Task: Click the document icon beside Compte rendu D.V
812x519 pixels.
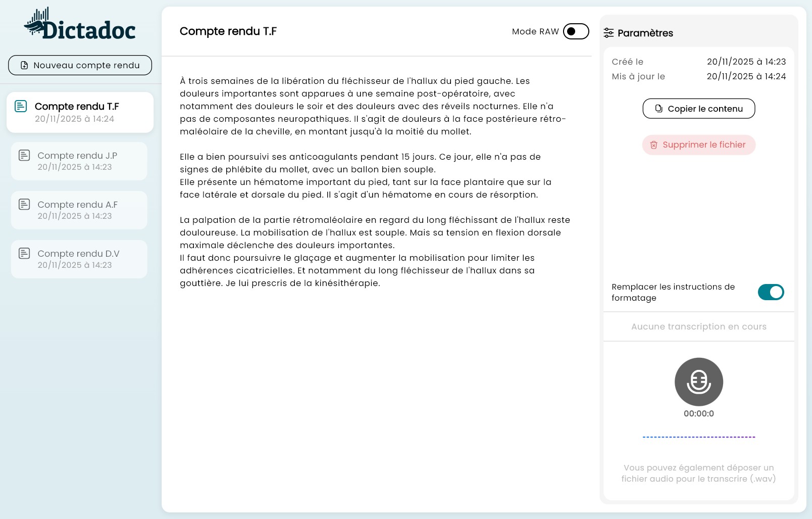Action: click(24, 253)
